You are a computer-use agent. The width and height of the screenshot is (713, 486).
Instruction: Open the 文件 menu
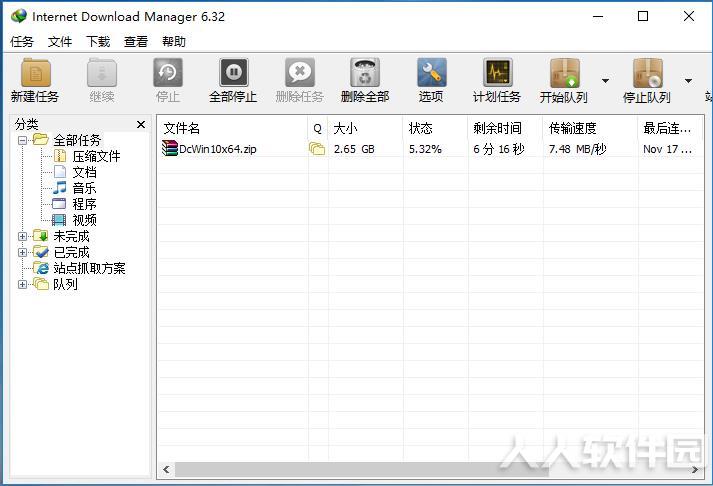pos(60,42)
